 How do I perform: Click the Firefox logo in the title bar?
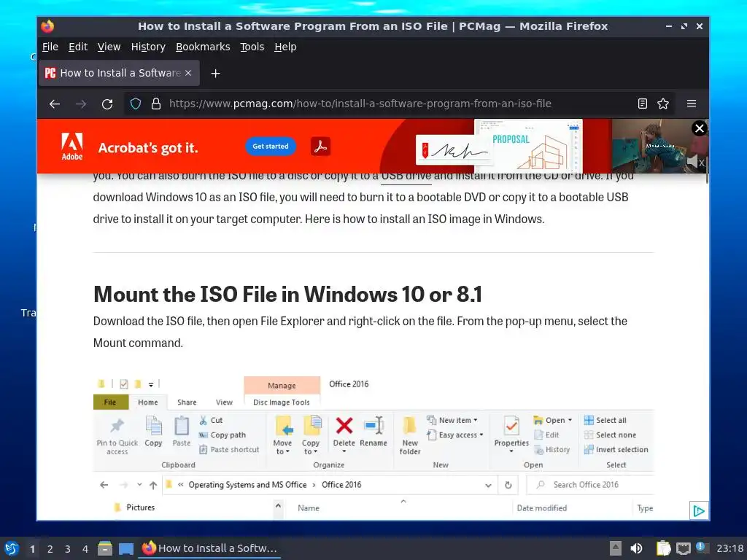pyautogui.click(x=47, y=26)
